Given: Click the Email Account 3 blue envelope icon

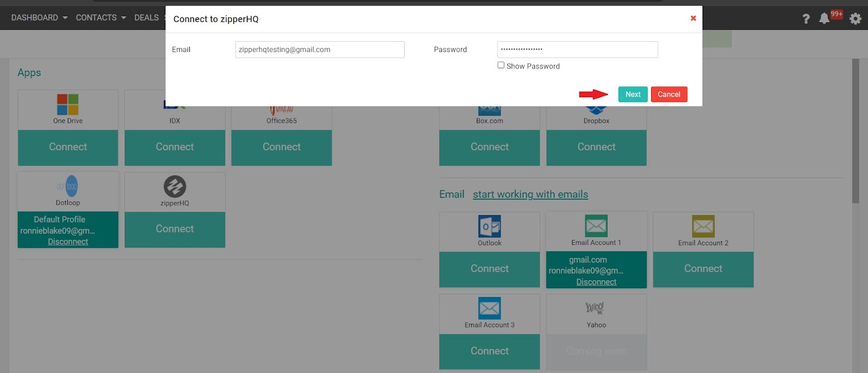Looking at the screenshot, I should tap(489, 308).
